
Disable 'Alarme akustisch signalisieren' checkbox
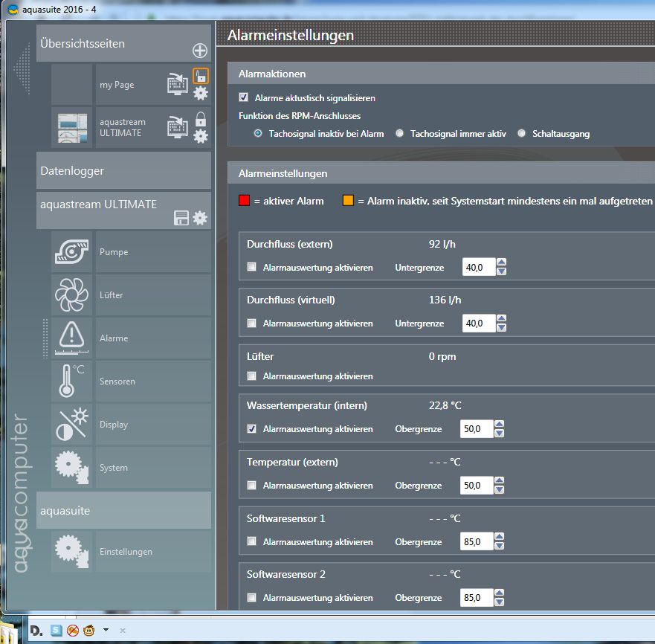pos(243,97)
